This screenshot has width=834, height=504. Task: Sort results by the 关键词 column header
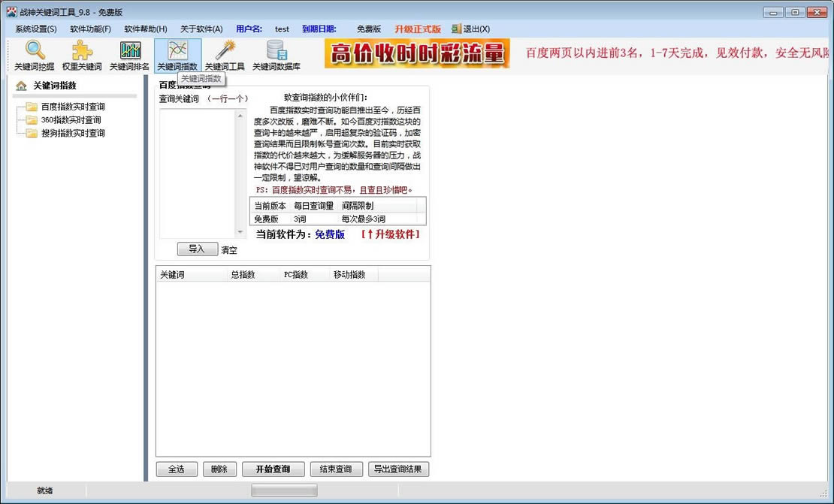[192, 275]
